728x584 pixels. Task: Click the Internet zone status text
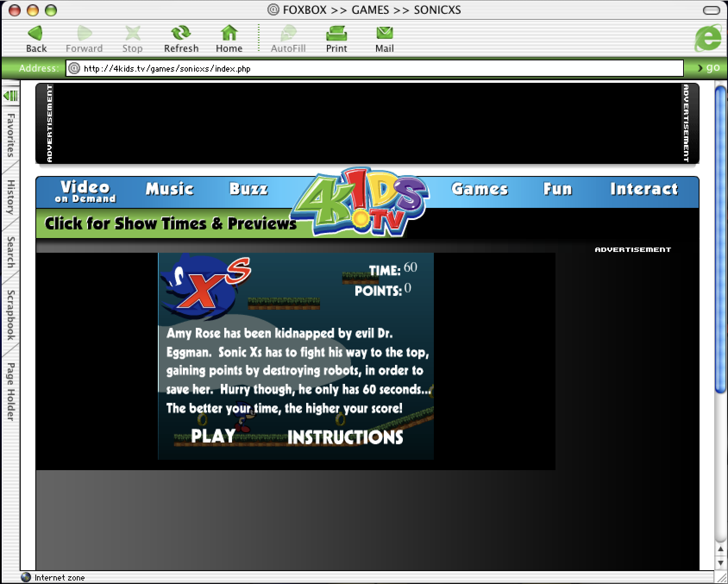click(x=60, y=578)
